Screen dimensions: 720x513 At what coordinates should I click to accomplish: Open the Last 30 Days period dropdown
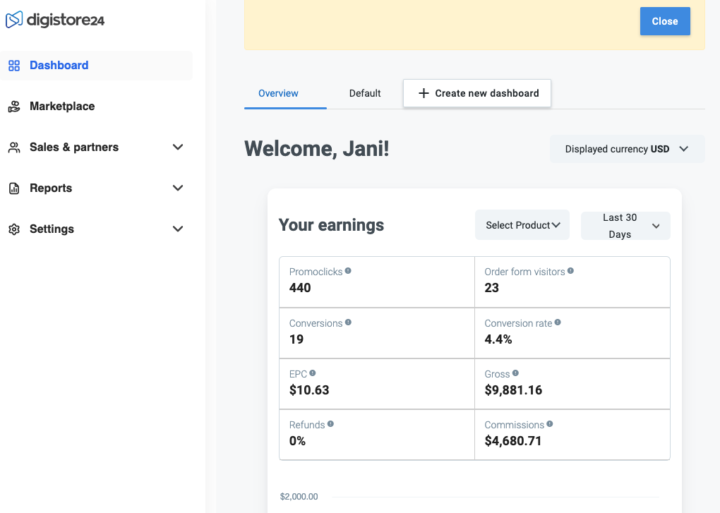(x=625, y=226)
